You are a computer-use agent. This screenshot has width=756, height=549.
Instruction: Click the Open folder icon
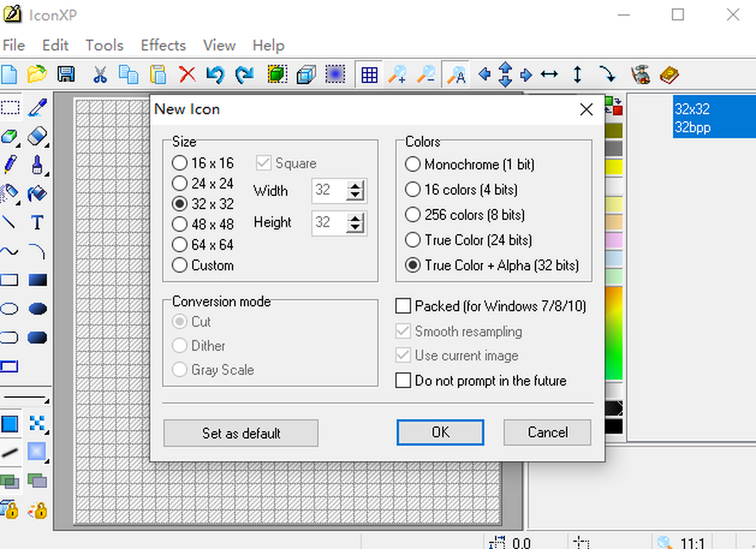(x=37, y=75)
